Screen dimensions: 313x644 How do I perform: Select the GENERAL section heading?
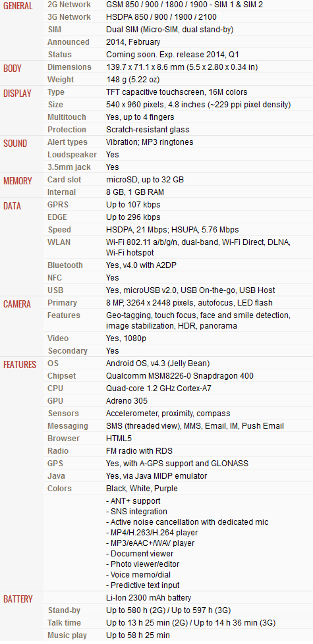[x=18, y=6]
